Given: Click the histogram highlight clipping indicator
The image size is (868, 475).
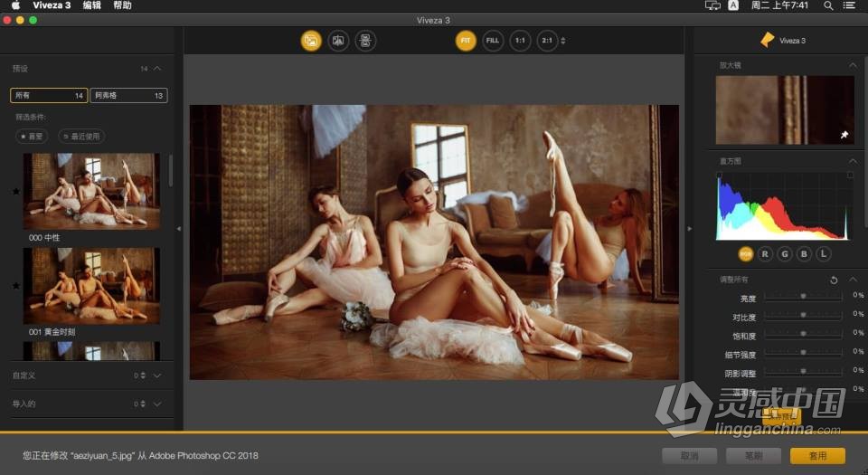Looking at the screenshot, I should coord(850,175).
